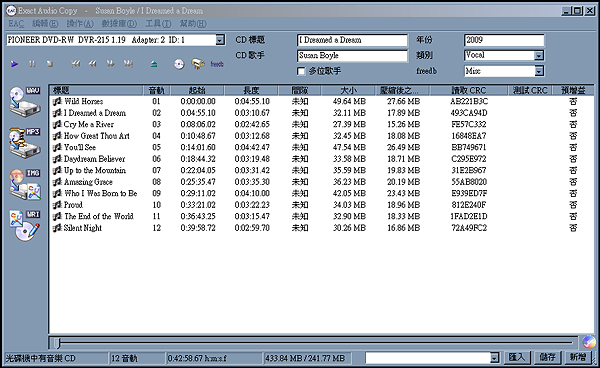The width and height of the screenshot is (600, 368).
Task: Click the freedb query icon
Action: [217, 64]
